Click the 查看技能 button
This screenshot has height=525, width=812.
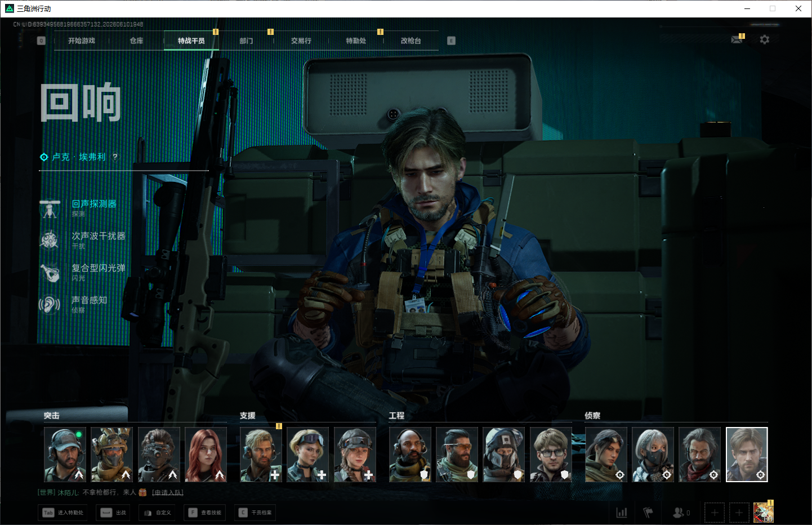click(205, 513)
